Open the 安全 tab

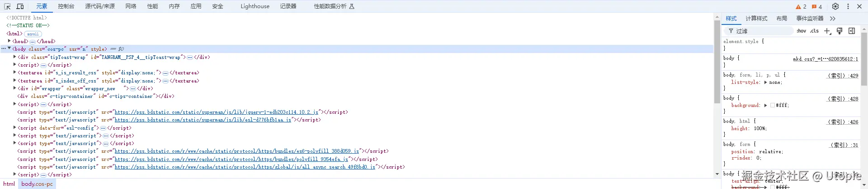[x=218, y=6]
